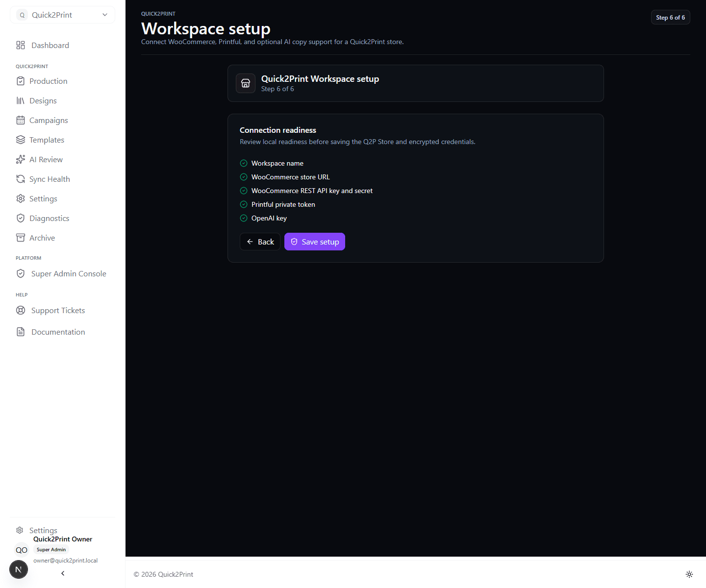Click the check icon beside Printful private token

click(244, 204)
